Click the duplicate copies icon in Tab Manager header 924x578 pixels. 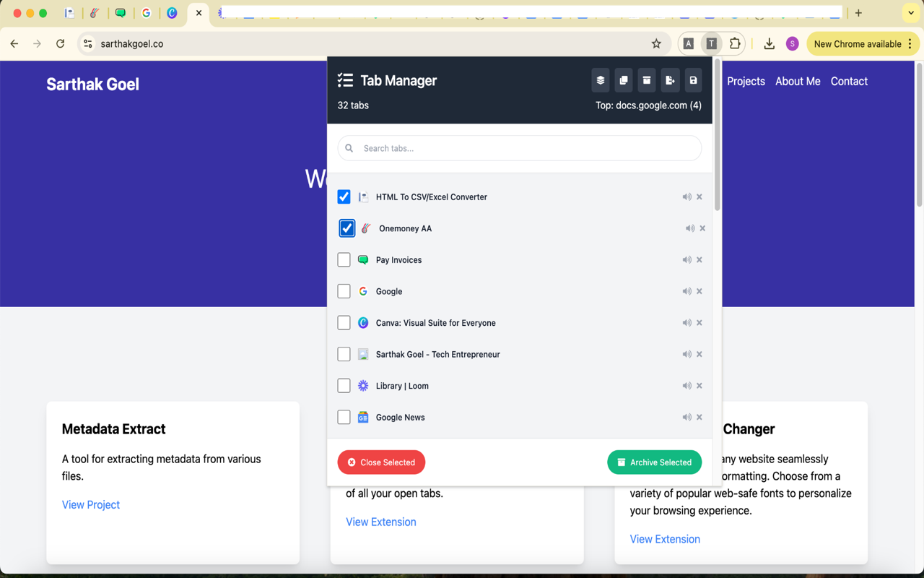click(x=624, y=80)
